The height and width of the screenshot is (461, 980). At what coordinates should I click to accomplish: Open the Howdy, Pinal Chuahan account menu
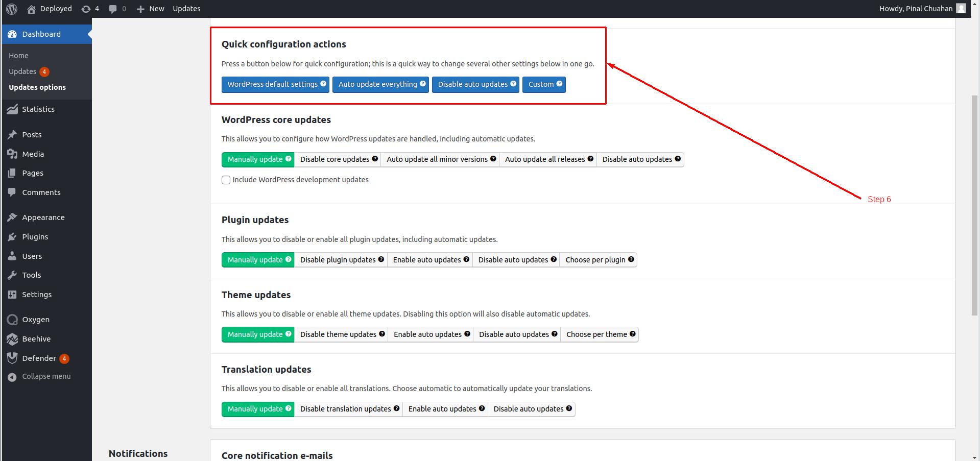point(922,9)
